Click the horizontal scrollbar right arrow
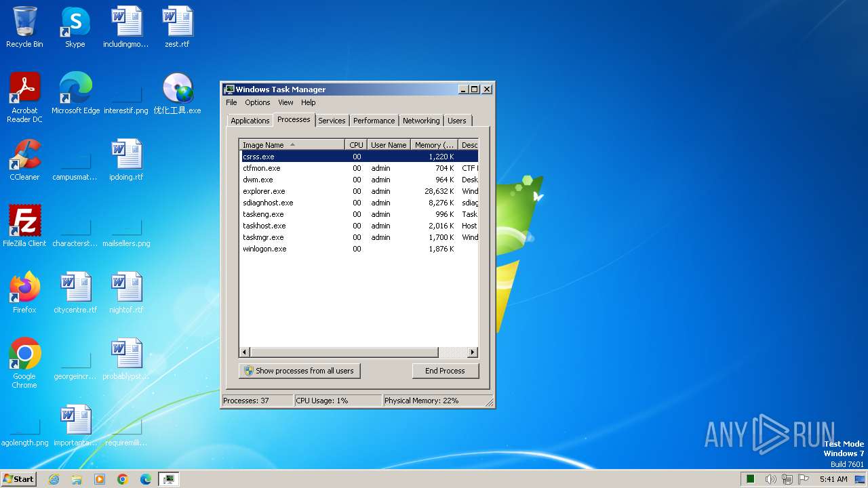 pos(473,352)
